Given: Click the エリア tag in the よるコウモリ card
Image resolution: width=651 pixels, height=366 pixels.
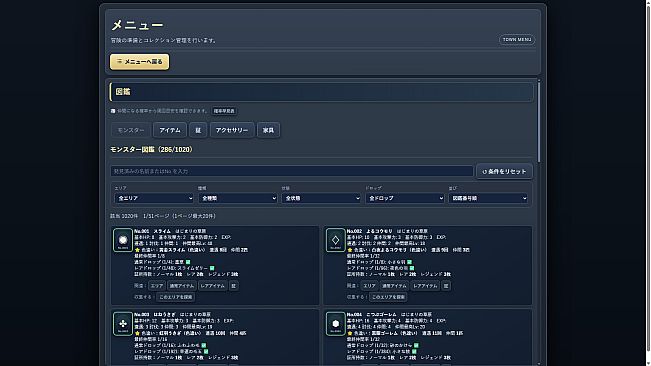Looking at the screenshot, I should pos(369,286).
